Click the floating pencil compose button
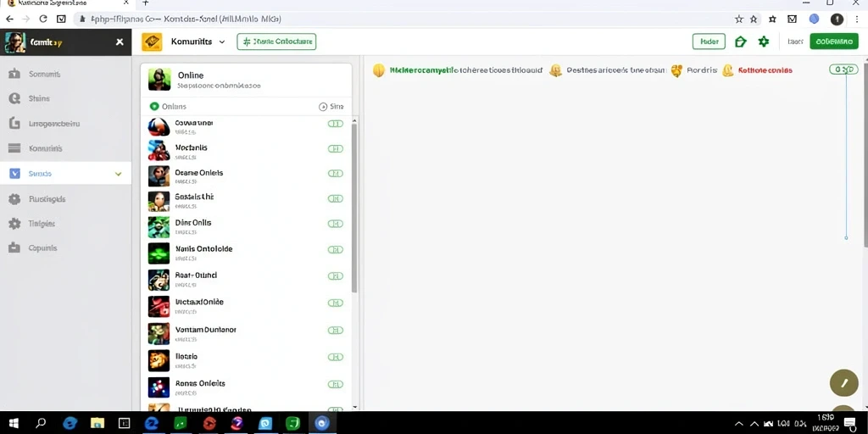The height and width of the screenshot is (434, 868). (x=844, y=382)
